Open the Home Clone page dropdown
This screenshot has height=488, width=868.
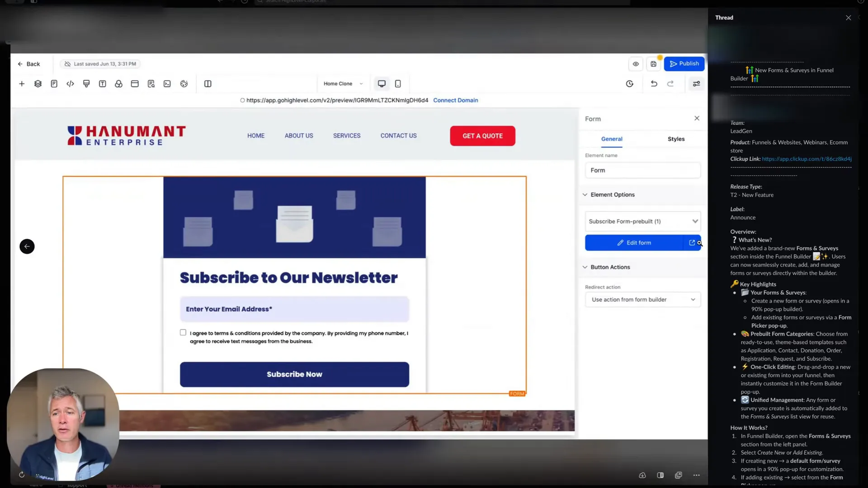[x=343, y=84]
